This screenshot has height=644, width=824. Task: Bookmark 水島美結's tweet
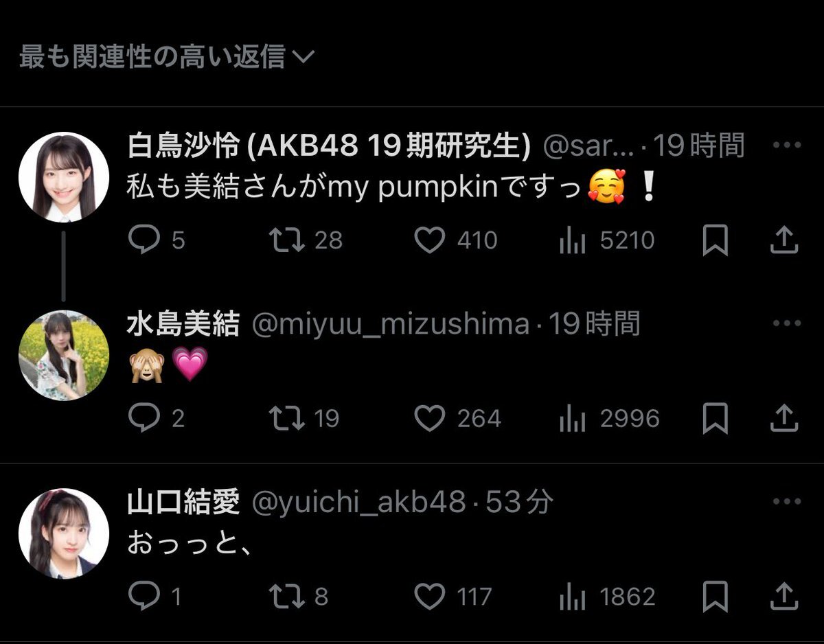coord(716,419)
